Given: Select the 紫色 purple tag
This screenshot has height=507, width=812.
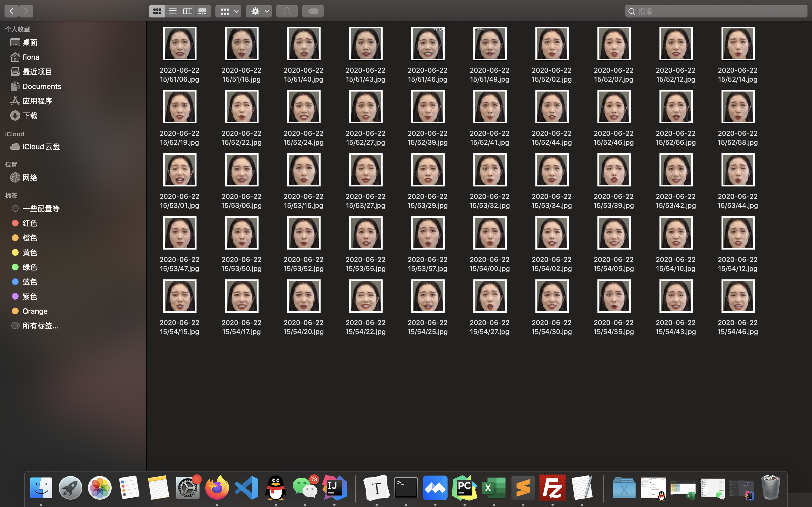Looking at the screenshot, I should tap(30, 296).
